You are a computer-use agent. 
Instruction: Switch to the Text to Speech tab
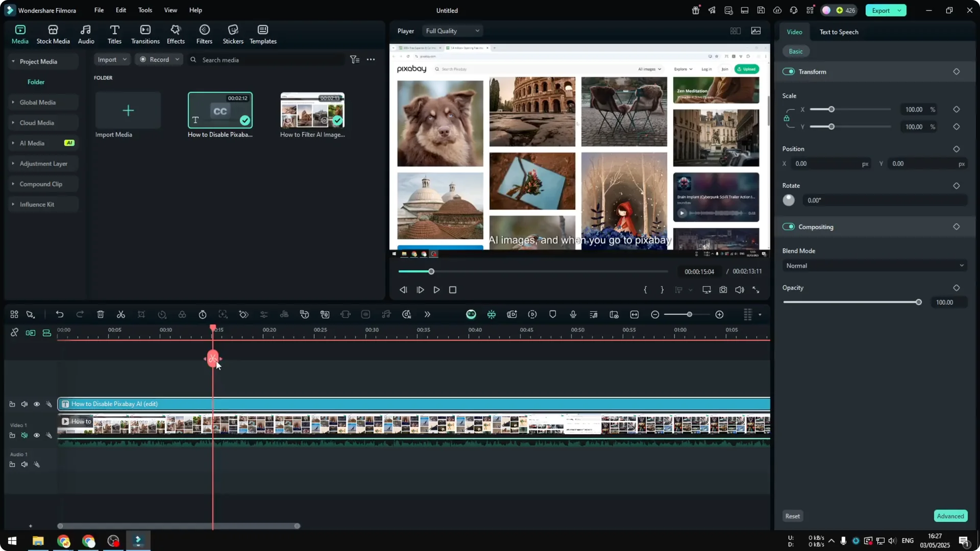coord(839,32)
